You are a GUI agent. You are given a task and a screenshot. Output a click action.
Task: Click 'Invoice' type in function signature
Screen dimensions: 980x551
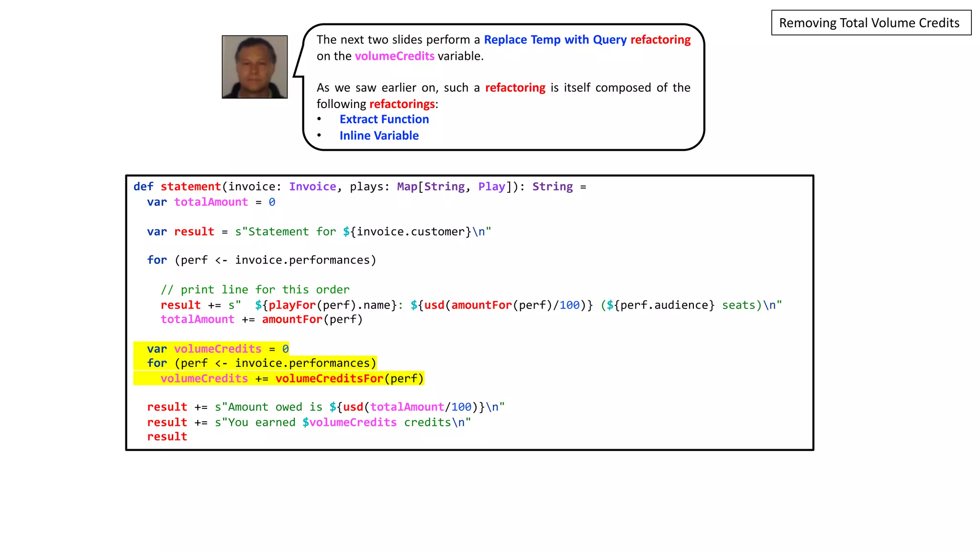312,187
